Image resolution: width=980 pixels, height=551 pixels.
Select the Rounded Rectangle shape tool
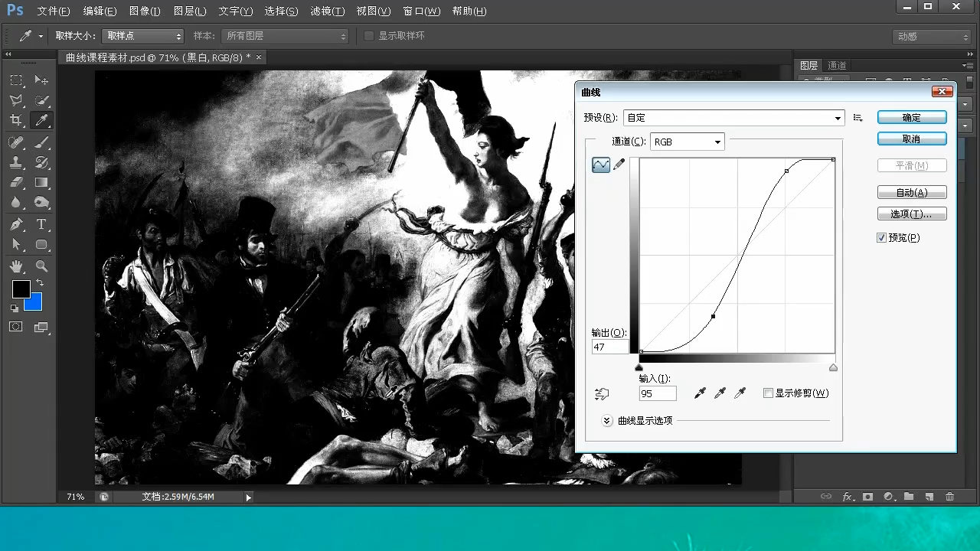coord(41,245)
